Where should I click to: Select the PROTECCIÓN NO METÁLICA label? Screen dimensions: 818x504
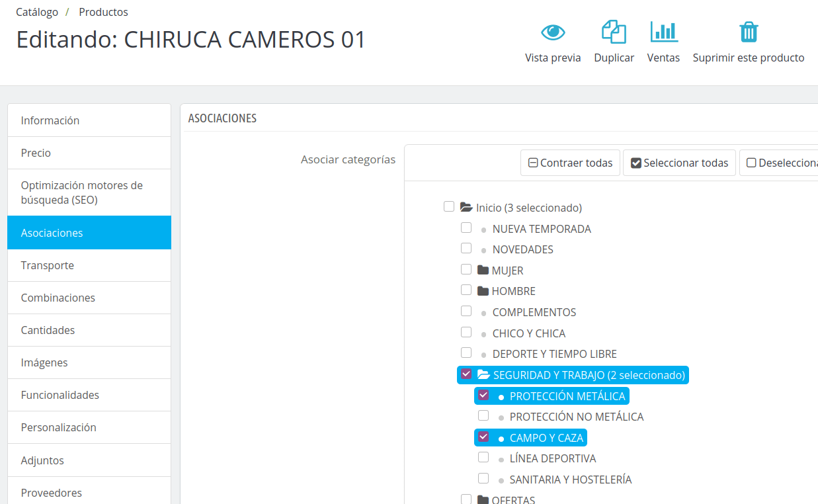[577, 417]
